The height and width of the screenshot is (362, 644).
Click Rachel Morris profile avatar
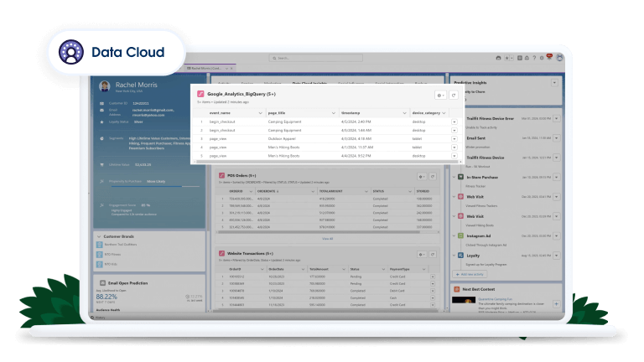106,87
